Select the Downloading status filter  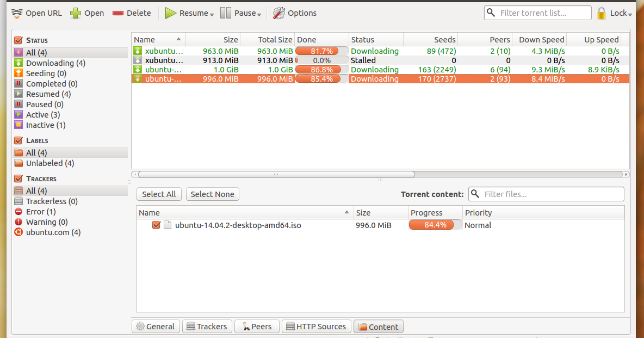(x=55, y=63)
